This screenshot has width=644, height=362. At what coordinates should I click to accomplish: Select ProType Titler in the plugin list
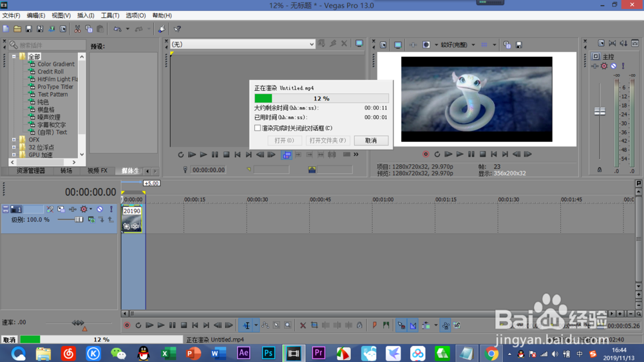click(55, 87)
